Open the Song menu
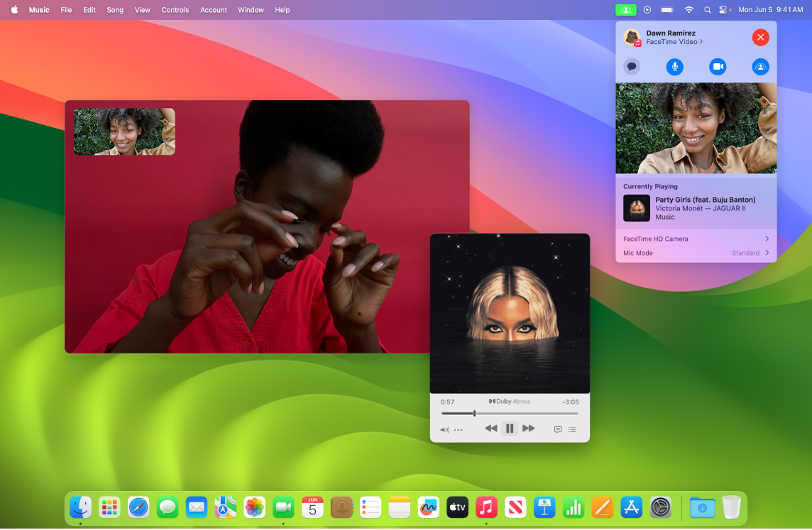 point(115,10)
